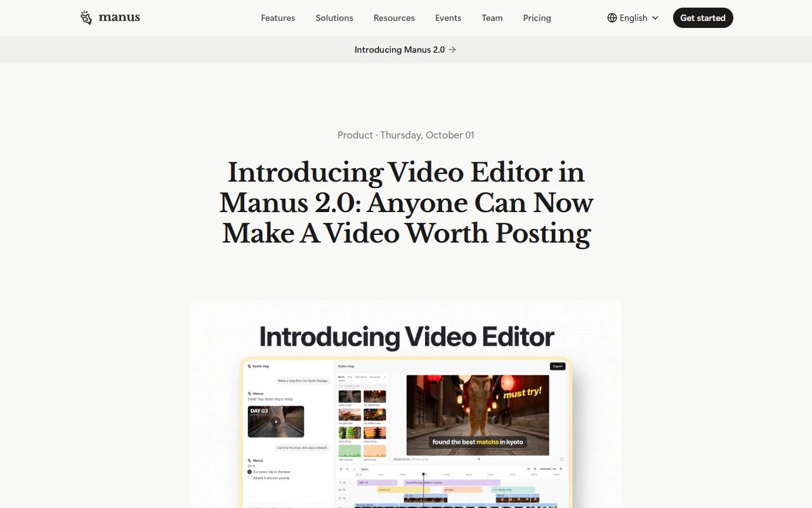Open the Introducing Manus 2.0 banner link
Image resolution: width=812 pixels, height=508 pixels.
click(405, 50)
